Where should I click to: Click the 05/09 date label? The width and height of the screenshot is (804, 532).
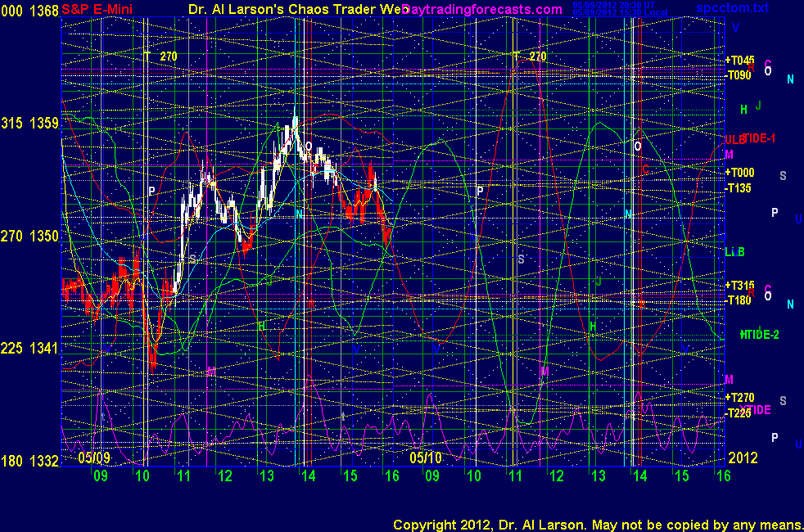coord(94,457)
